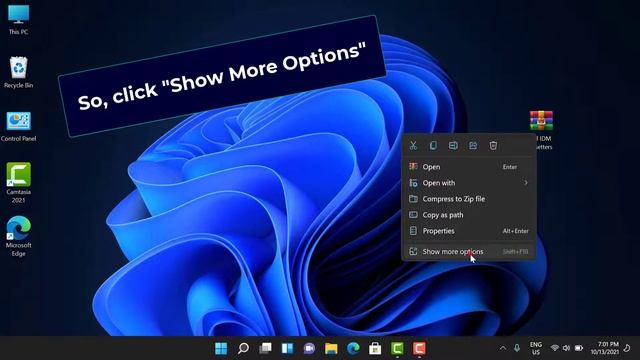Click the Share icon in context menu
This screenshot has width=640, height=360.
pyautogui.click(x=473, y=145)
